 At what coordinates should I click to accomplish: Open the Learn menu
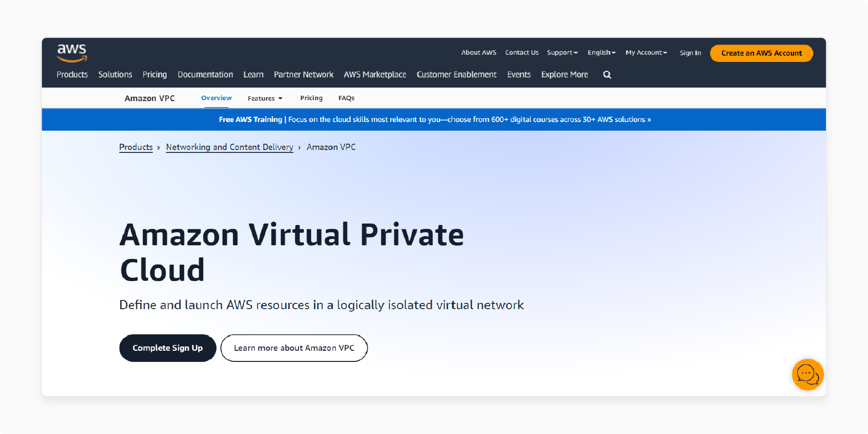(x=253, y=75)
